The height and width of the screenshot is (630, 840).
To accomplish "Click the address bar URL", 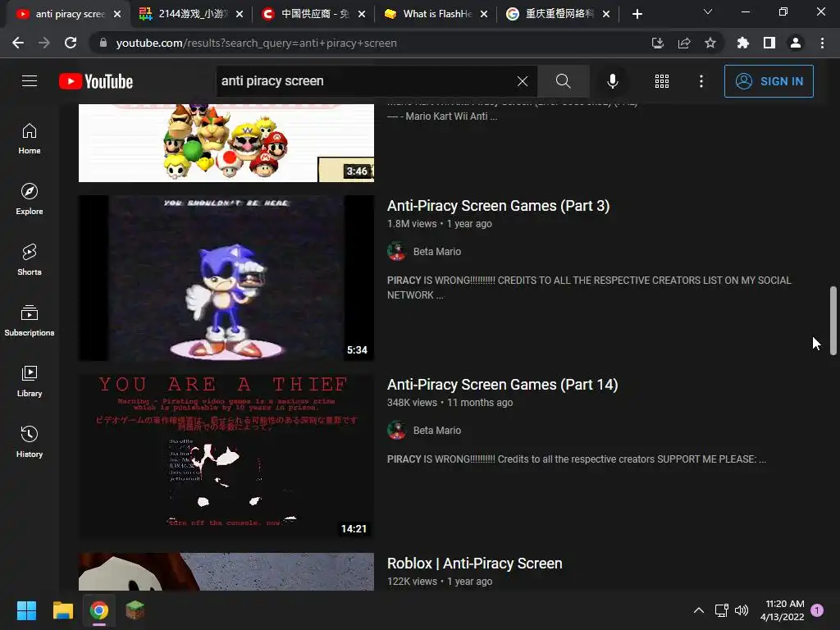I will pyautogui.click(x=256, y=43).
